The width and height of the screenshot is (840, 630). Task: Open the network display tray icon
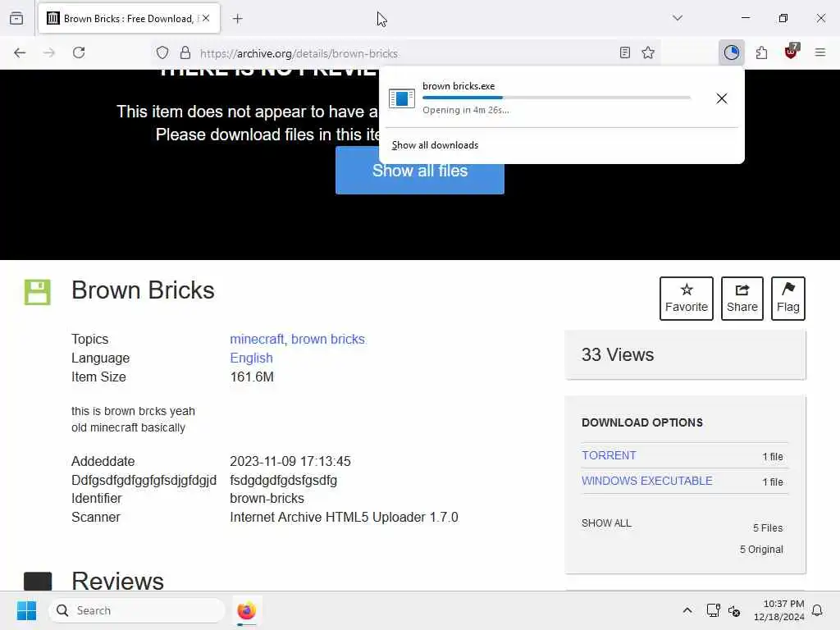713,610
